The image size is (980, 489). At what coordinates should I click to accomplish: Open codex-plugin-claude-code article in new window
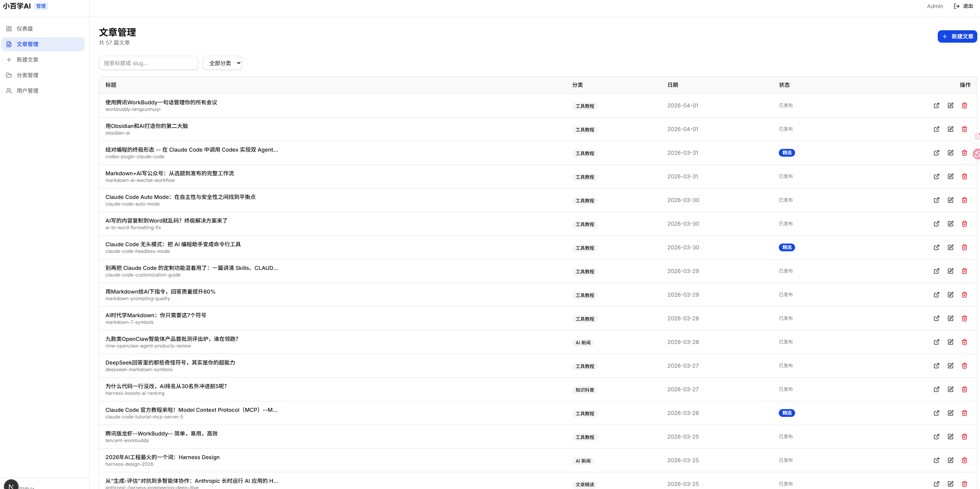[936, 153]
